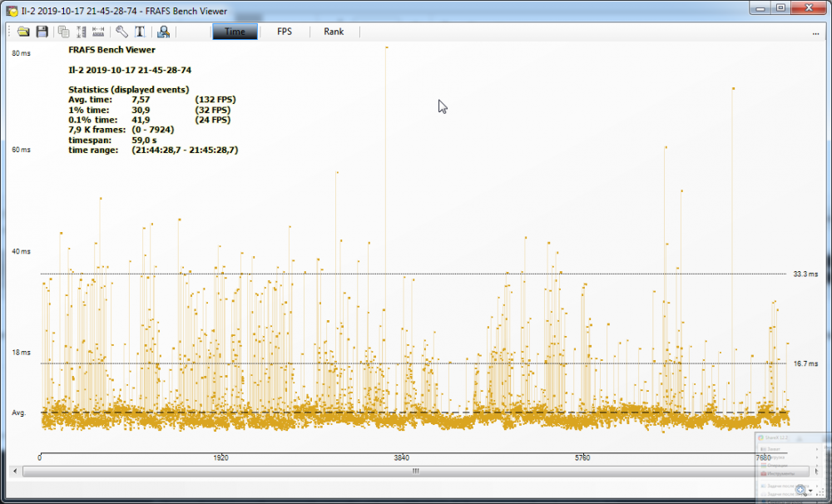Click the tallest frame time spike on graph

(x=385, y=48)
